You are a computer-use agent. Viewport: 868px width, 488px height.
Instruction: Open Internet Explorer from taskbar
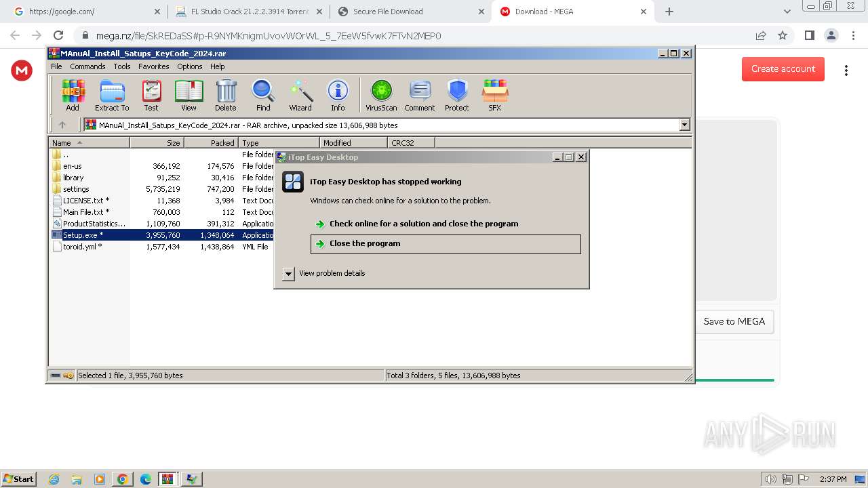54,479
